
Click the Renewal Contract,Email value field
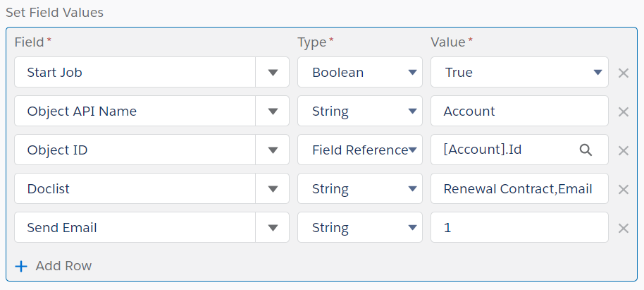pyautogui.click(x=519, y=188)
